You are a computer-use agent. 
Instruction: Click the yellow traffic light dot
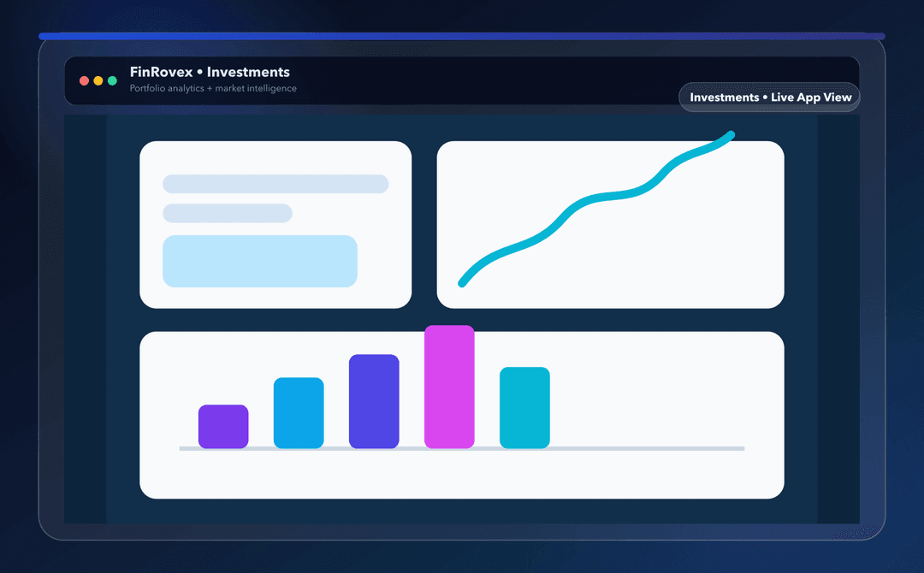point(98,80)
